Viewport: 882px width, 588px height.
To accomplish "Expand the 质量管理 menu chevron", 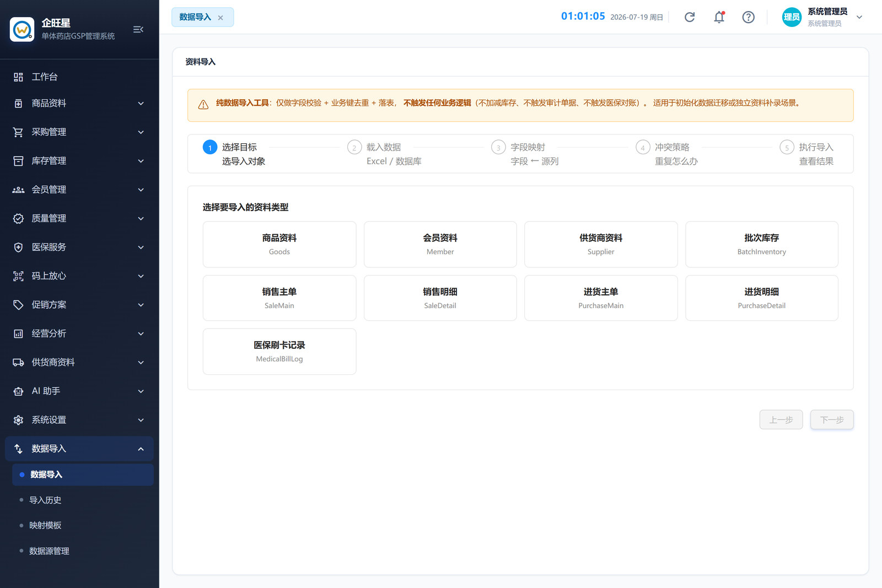I will pyautogui.click(x=141, y=219).
